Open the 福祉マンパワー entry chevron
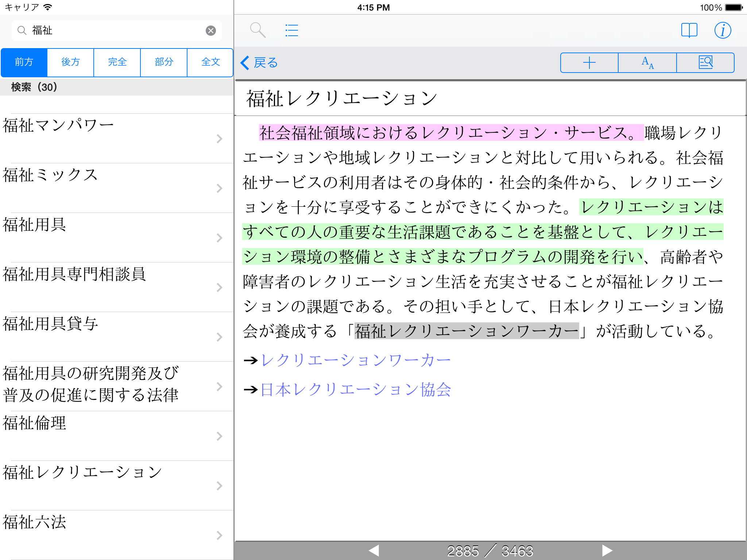This screenshot has height=560, width=747. coord(219,139)
